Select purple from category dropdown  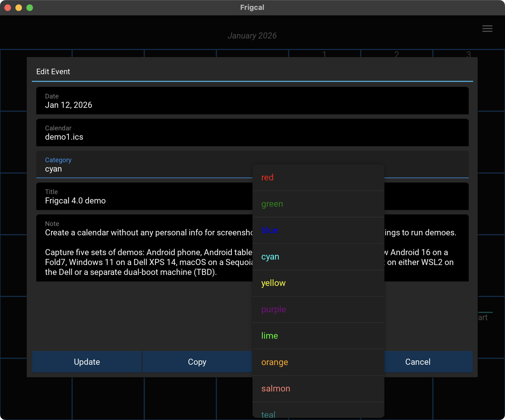pos(318,310)
